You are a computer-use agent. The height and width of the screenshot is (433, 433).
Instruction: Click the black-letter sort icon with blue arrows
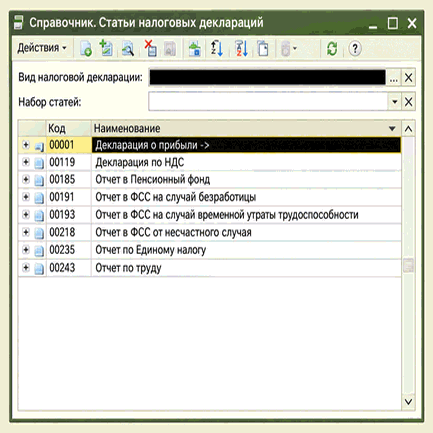pos(217,49)
